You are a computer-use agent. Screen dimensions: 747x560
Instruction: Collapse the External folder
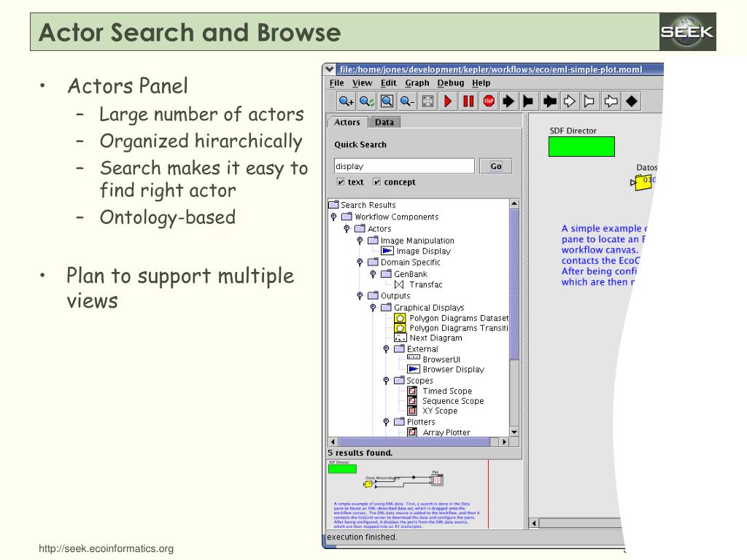tap(387, 349)
